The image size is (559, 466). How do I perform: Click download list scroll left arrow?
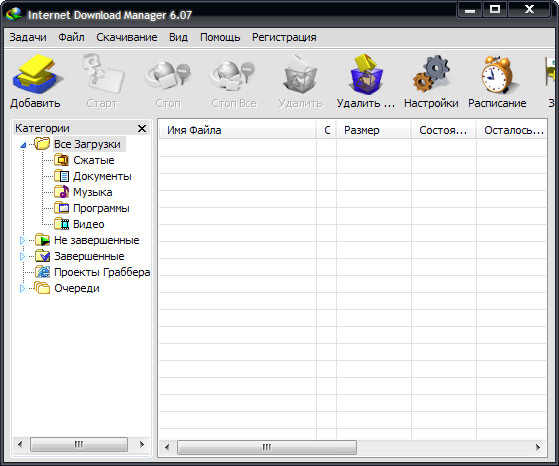(x=167, y=447)
